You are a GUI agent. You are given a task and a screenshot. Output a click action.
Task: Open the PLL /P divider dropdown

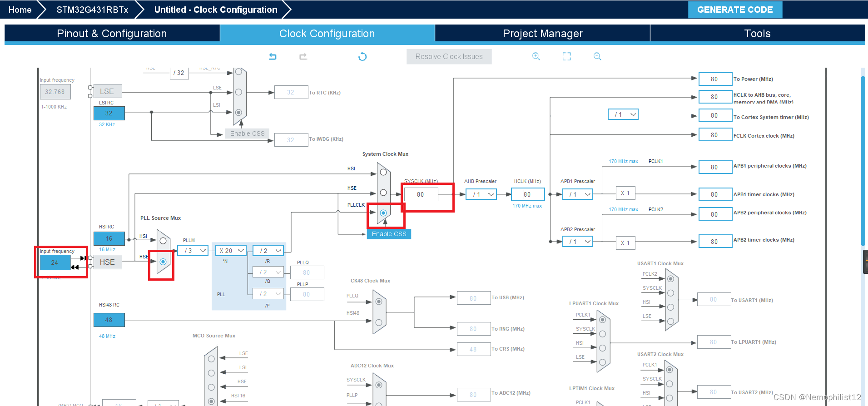pos(269,294)
